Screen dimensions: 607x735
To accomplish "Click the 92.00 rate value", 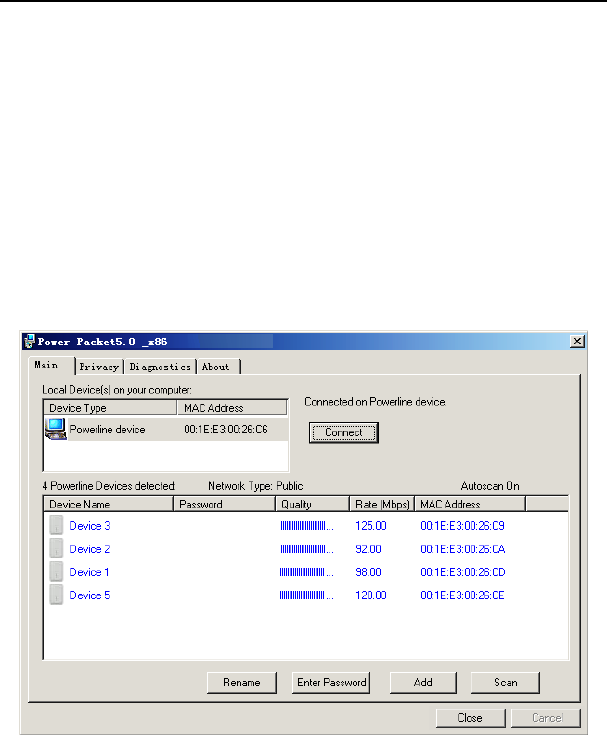I will [368, 549].
